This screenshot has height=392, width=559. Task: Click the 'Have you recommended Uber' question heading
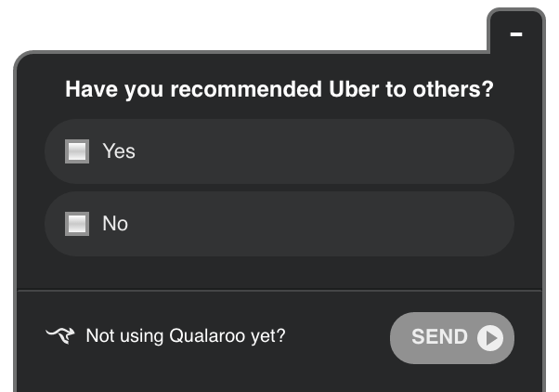pos(279,89)
